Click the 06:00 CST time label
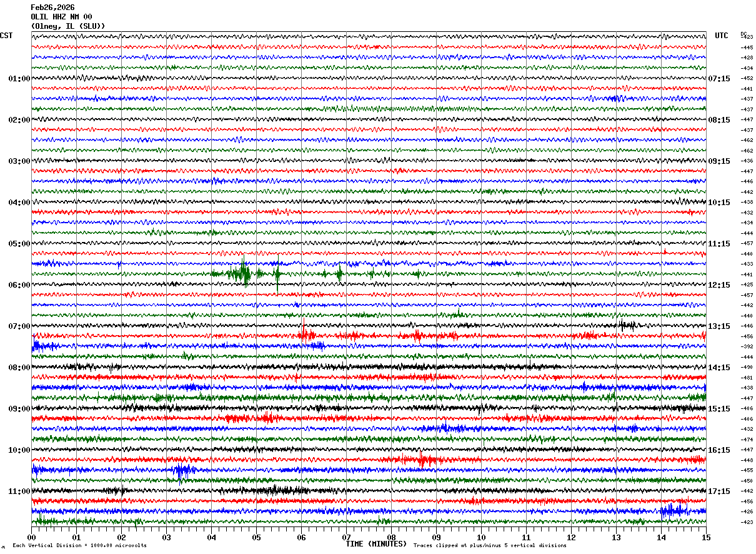This screenshot has height=554, width=756. 19,285
